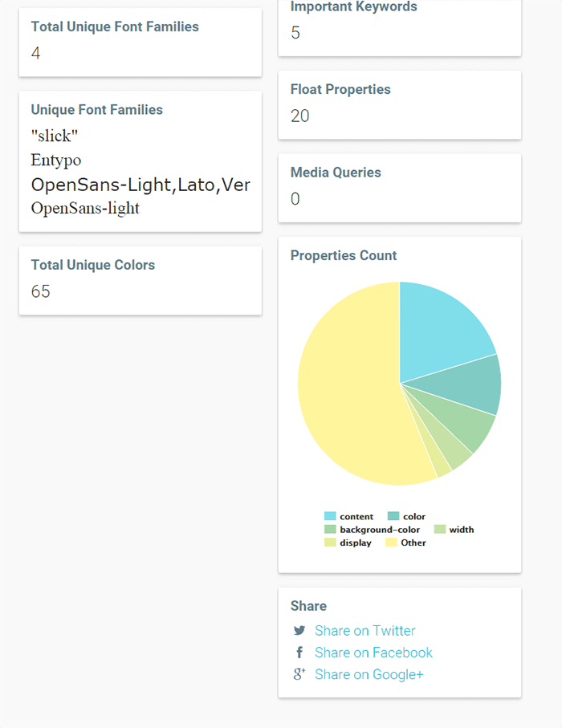This screenshot has height=728, width=562.
Task: Open Share on Facebook link
Action: pyautogui.click(x=373, y=653)
